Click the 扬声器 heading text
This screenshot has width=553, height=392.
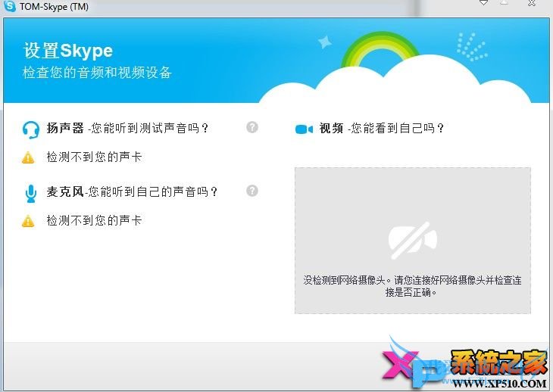[x=65, y=128]
